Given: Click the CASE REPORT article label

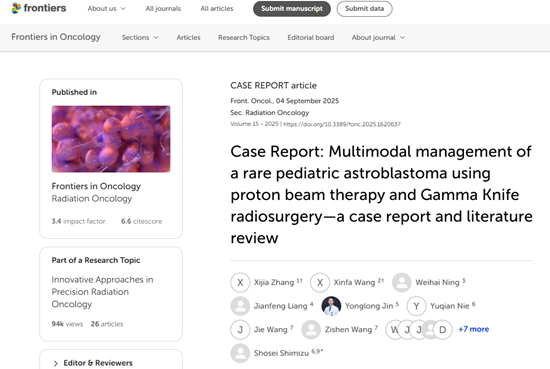Looking at the screenshot, I should click(x=274, y=86).
